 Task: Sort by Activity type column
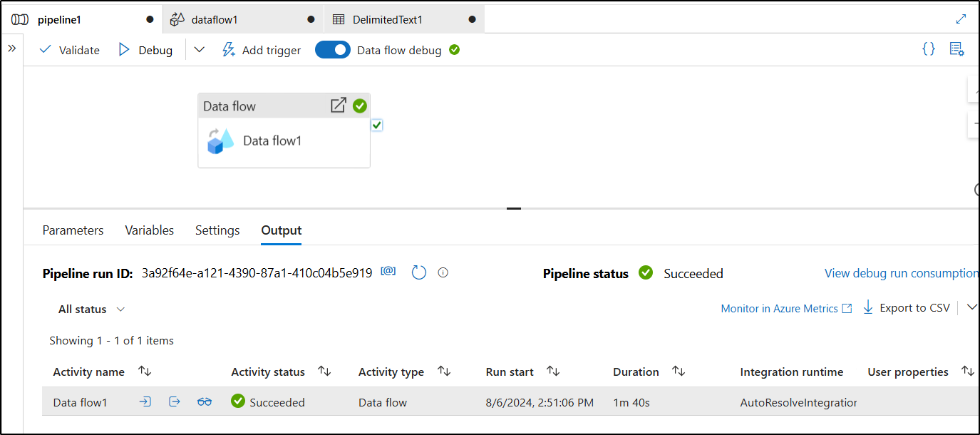(444, 371)
